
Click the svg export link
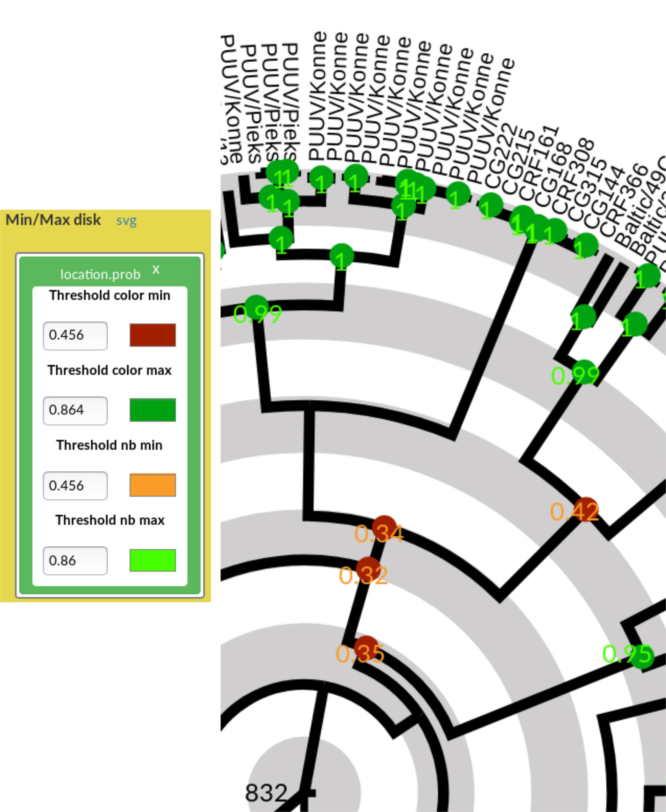tap(127, 221)
